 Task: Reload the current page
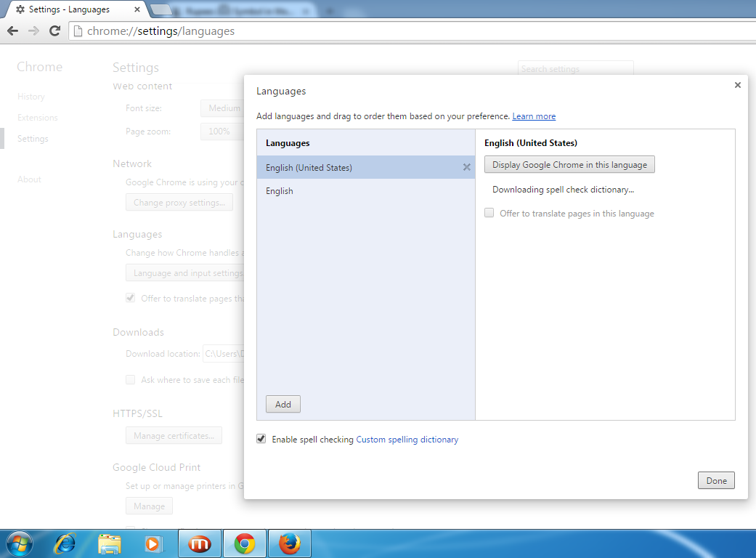55,31
